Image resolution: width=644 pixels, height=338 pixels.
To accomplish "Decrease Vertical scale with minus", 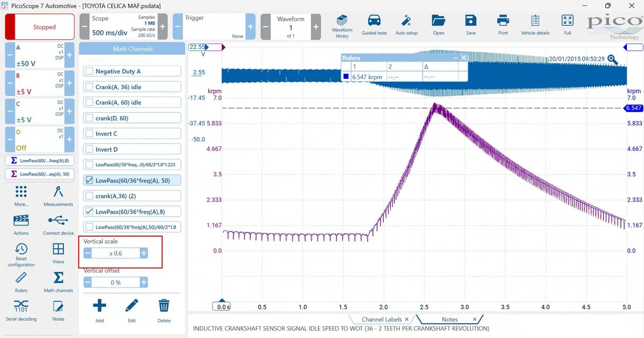I will pyautogui.click(x=88, y=253).
